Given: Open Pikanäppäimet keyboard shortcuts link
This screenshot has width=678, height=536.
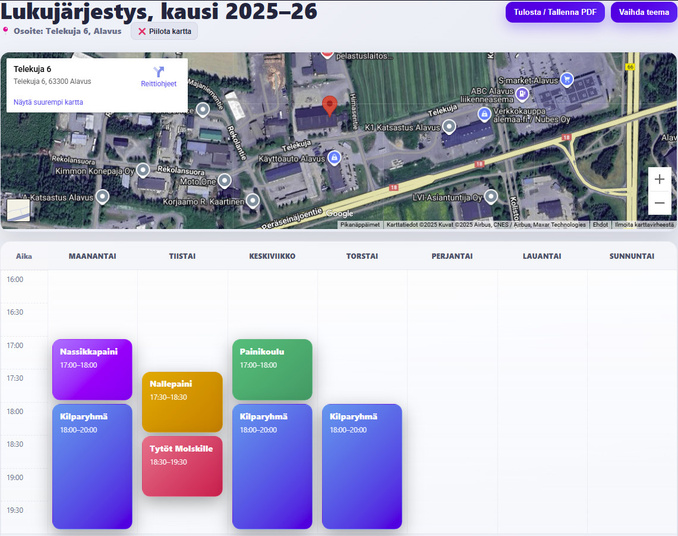Looking at the screenshot, I should (x=360, y=225).
